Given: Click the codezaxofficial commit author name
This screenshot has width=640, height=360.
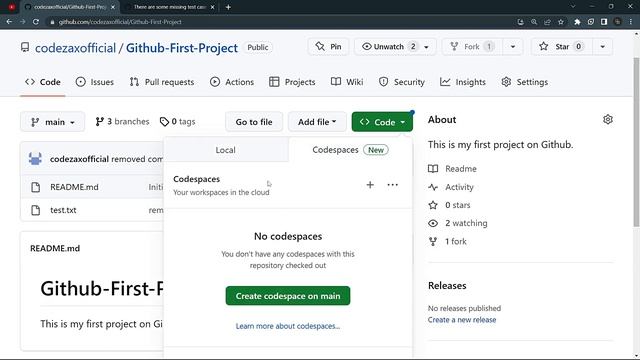Looking at the screenshot, I should tap(79, 159).
